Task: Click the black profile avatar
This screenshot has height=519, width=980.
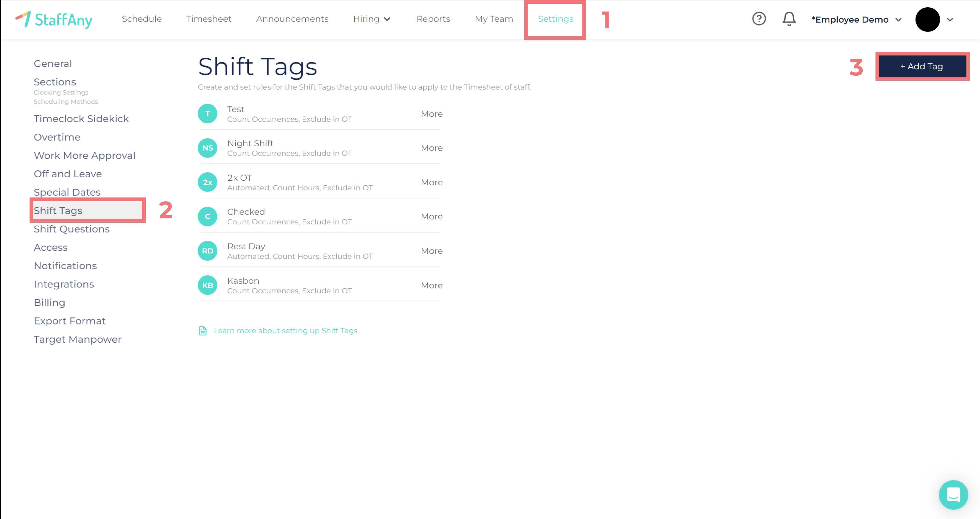Action: point(927,19)
